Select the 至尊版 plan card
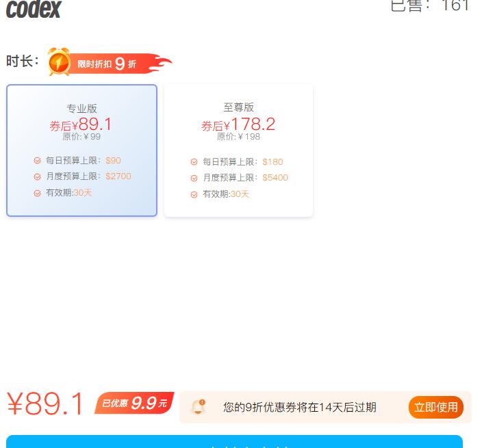 239,150
